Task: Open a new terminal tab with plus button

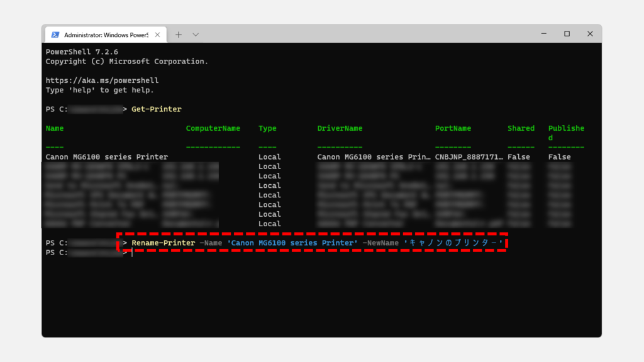Action: point(179,34)
